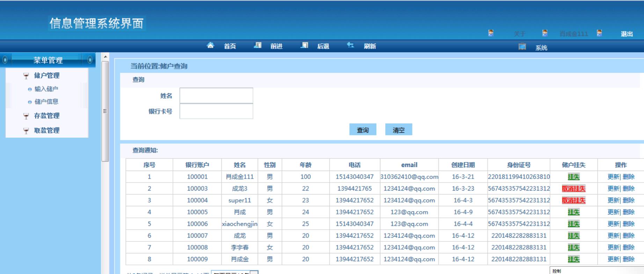Open the page size dropdown below table

tap(254, 273)
